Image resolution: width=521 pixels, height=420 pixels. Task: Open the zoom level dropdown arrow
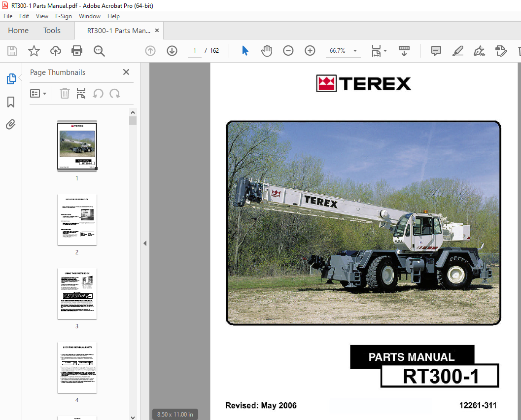(355, 51)
